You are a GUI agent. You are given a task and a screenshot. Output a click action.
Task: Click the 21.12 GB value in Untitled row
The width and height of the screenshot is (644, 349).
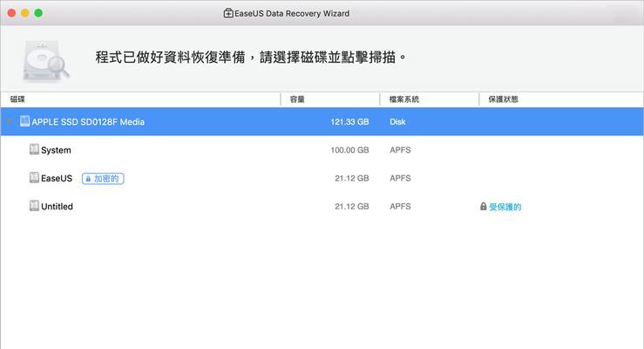[351, 207]
